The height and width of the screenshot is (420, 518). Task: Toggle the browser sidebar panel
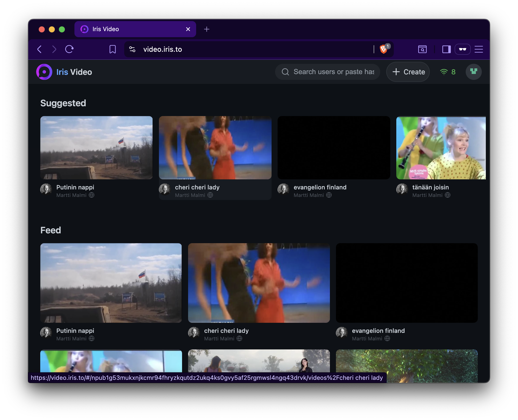point(446,49)
